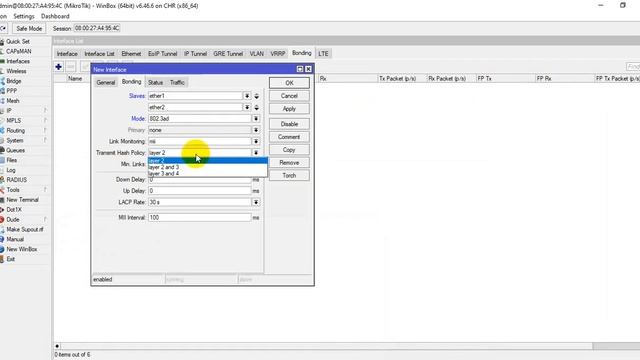Image resolution: width=640 pixels, height=360 pixels.
Task: Open RADIUS in the sidebar
Action: [16, 180]
